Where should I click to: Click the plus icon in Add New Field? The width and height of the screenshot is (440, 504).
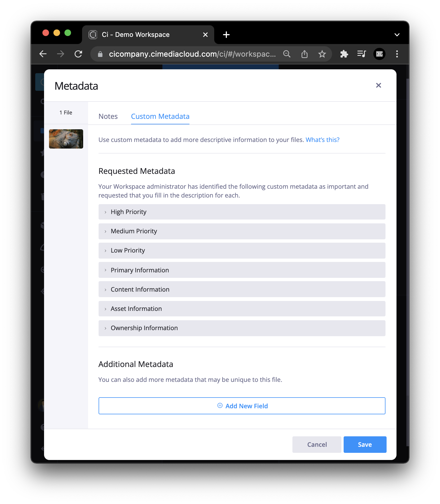tap(220, 406)
